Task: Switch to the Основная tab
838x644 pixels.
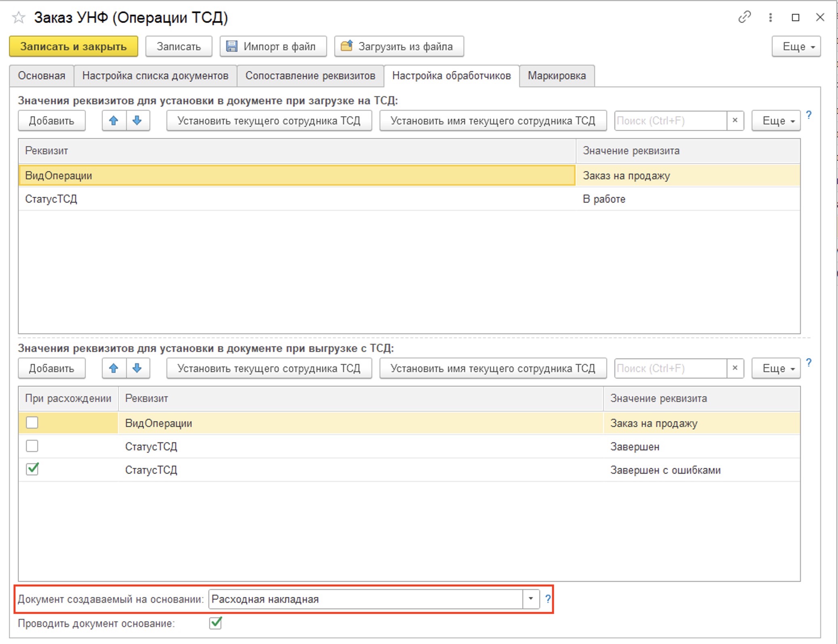Action: click(42, 76)
